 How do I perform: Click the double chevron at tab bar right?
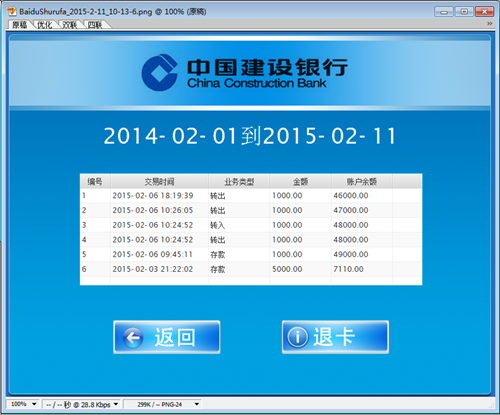pyautogui.click(x=489, y=23)
